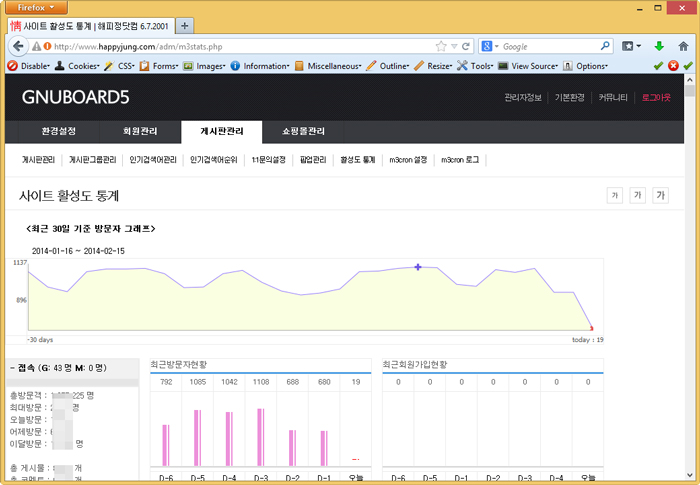The width and height of the screenshot is (700, 485).
Task: Click the GNUBOARD5 logo
Action: 75,97
